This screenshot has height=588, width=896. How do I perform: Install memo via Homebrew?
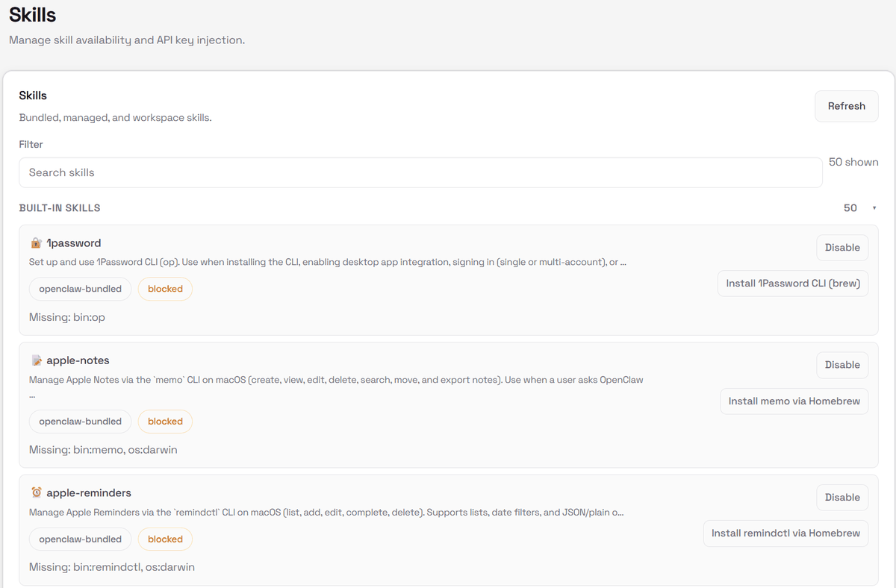(794, 401)
